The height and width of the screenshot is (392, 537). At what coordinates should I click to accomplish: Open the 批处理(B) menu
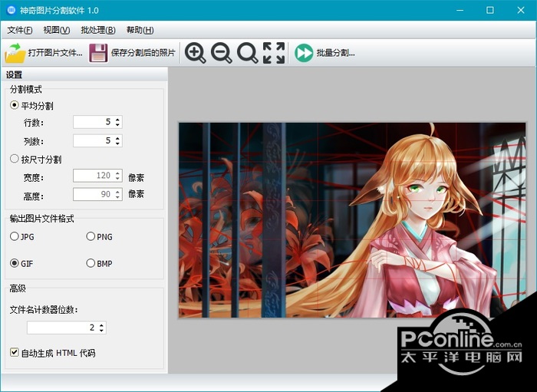click(98, 30)
